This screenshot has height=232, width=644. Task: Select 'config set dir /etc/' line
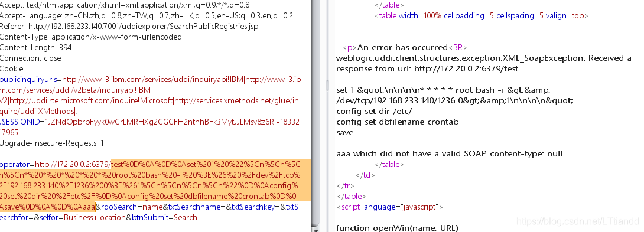[374, 112]
